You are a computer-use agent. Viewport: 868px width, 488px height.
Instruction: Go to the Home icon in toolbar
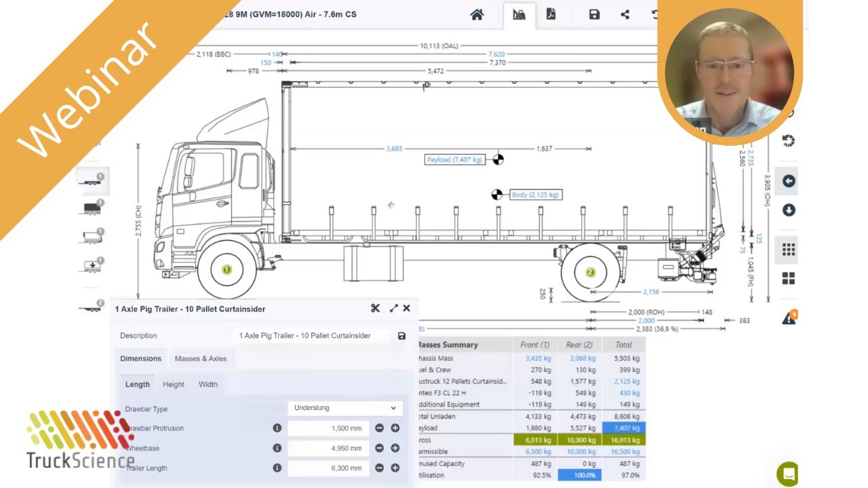point(477,15)
